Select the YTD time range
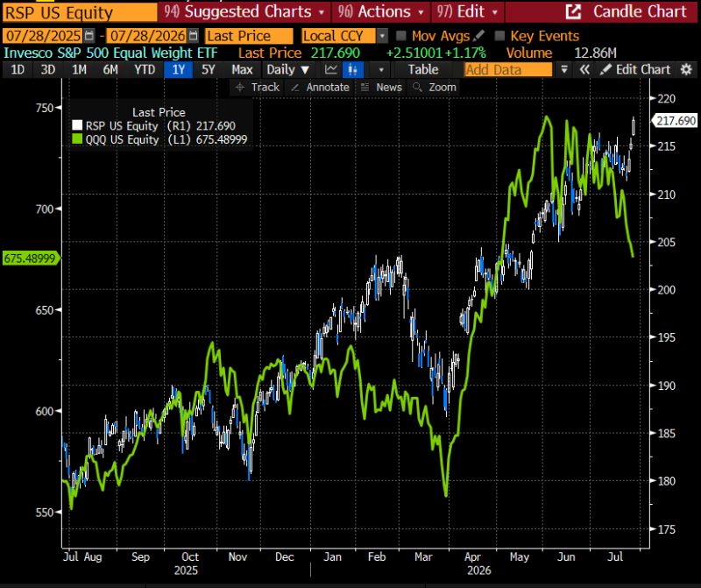 coord(145,70)
